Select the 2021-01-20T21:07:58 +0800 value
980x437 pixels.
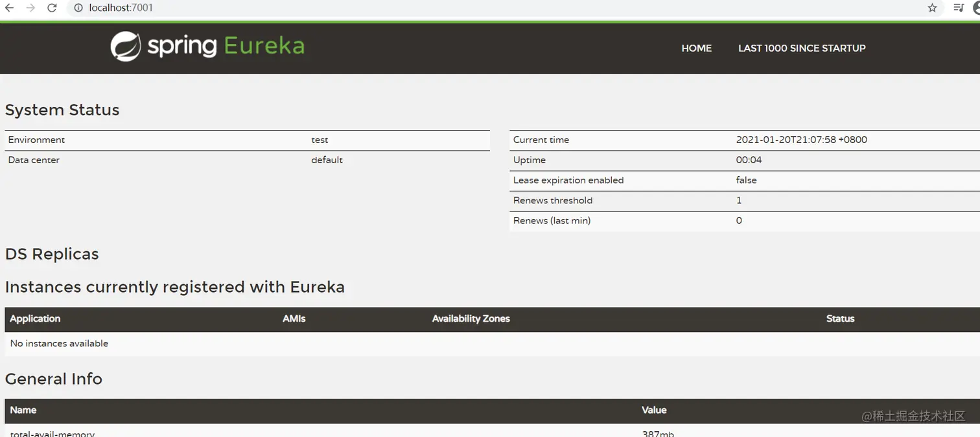(802, 140)
